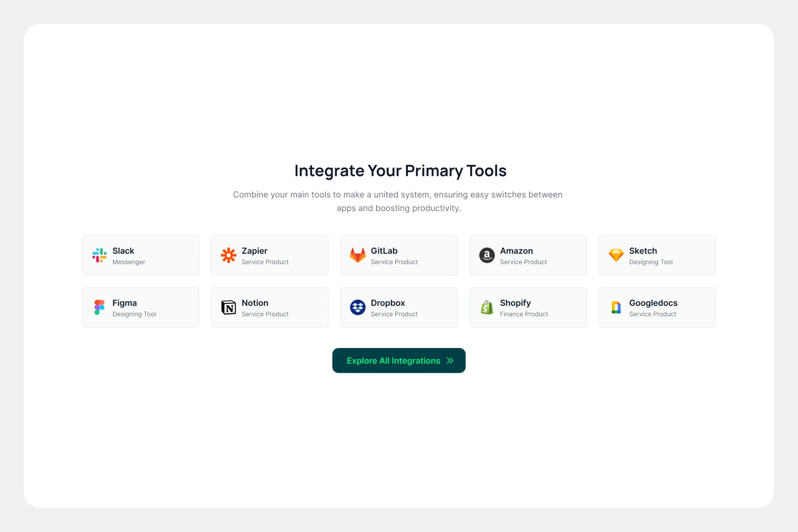
Task: Click the Amazon Service Product subtitle
Action: (x=523, y=262)
